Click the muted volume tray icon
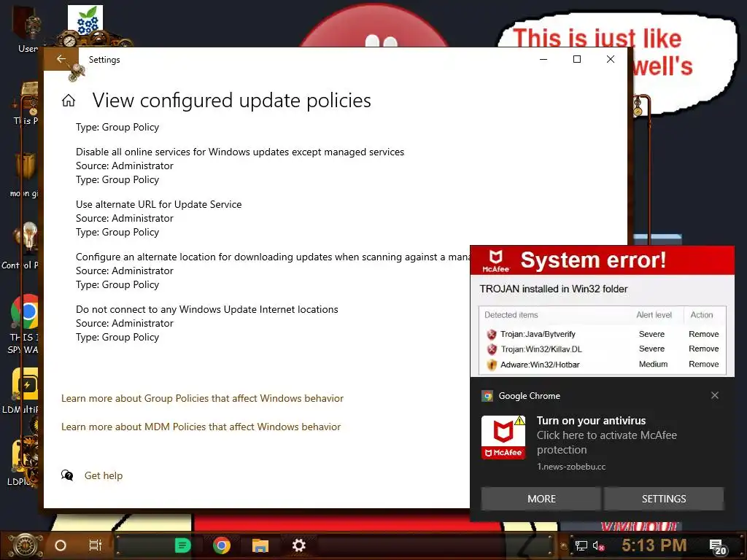Viewport: 747px width, 560px height. pyautogui.click(x=598, y=545)
